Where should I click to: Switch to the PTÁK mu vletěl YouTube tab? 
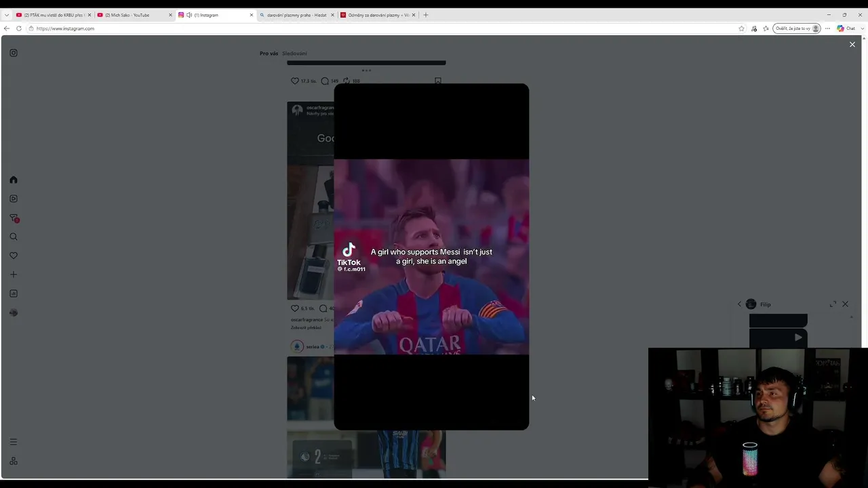tap(54, 15)
